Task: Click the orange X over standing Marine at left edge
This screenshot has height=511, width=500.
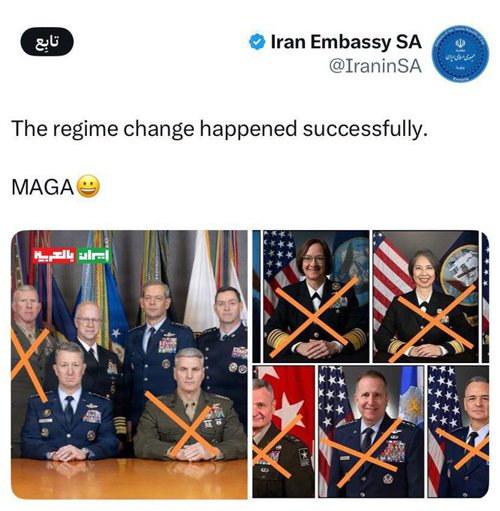Action: tap(30, 364)
